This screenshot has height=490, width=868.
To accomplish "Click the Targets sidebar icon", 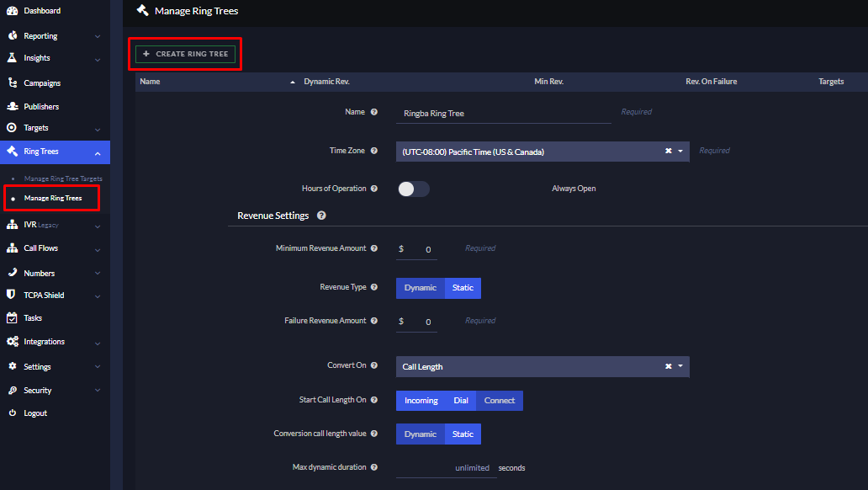I will (12, 129).
